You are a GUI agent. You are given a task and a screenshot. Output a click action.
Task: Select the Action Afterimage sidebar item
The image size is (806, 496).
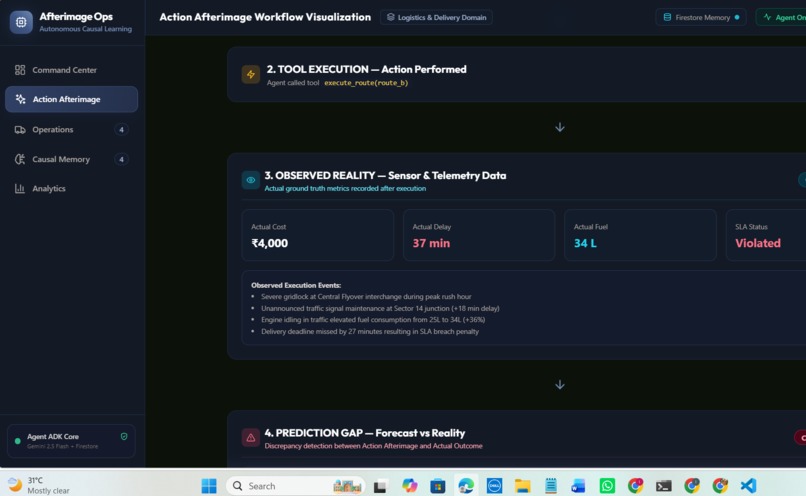[x=71, y=99]
